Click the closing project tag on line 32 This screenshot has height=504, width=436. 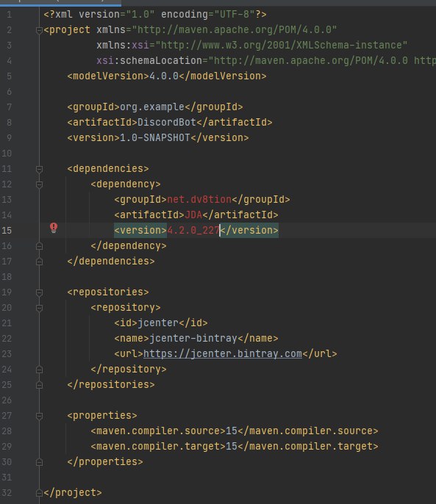point(73,493)
